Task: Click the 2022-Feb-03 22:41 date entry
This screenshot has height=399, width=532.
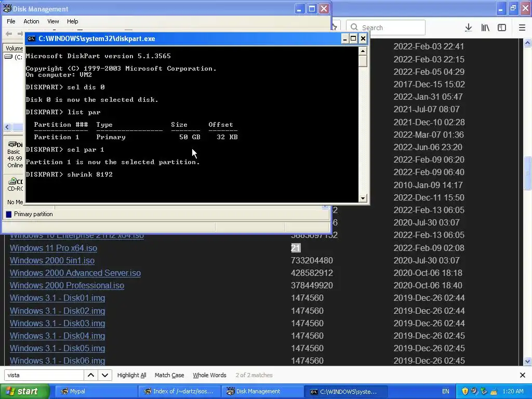Action: tap(429, 46)
